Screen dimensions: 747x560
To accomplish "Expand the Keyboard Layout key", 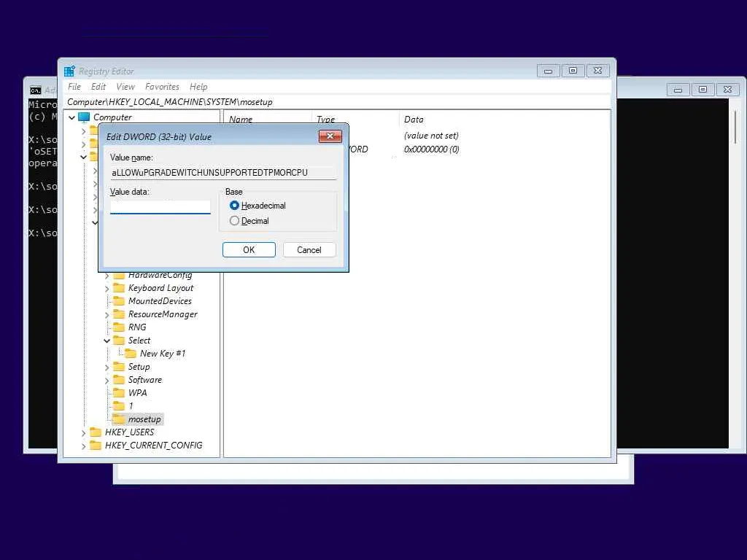I will 107,289.
